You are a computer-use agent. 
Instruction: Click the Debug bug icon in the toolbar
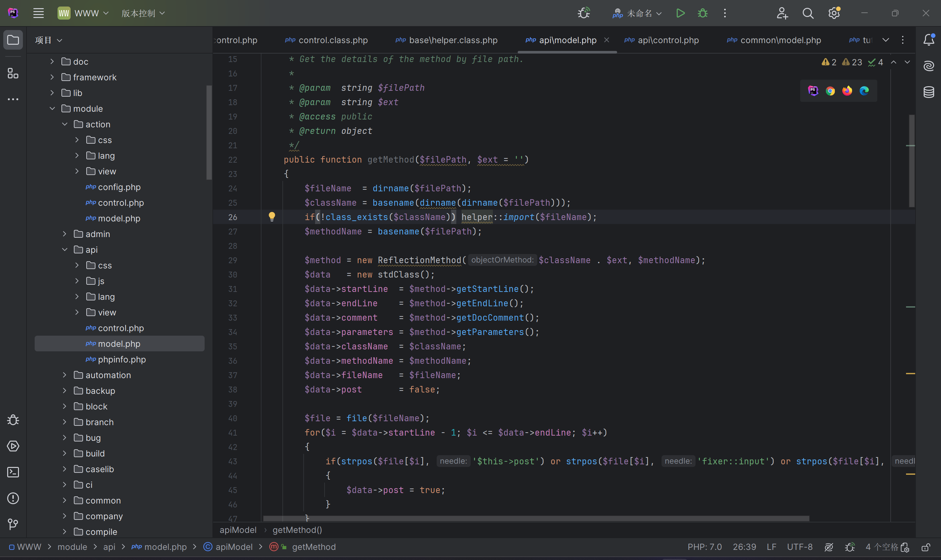(x=702, y=13)
